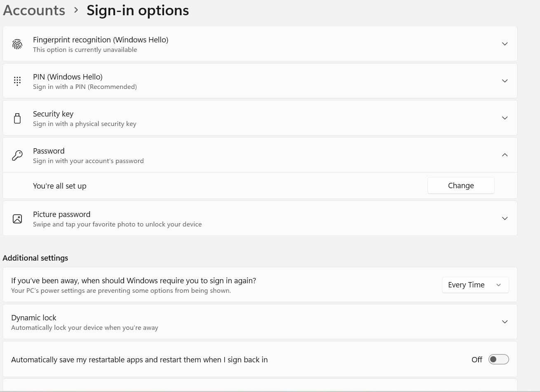Click the Security key USB icon
540x392 pixels.
point(17,118)
